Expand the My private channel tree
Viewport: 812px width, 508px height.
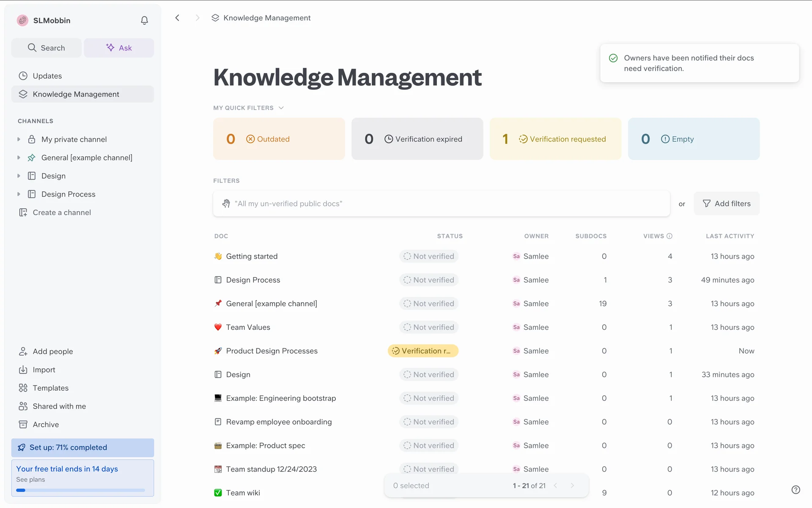[19, 139]
